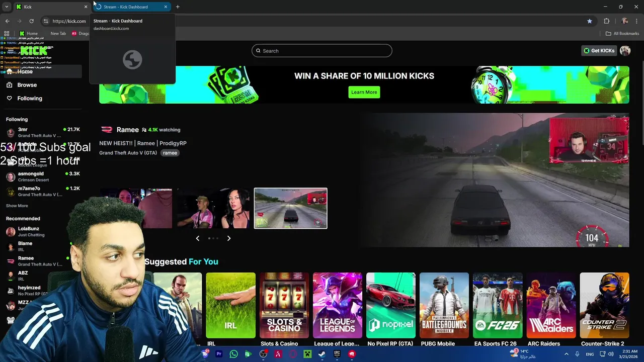Go to previous featured stream arrow
This screenshot has width=644, height=362.
pos(197,238)
